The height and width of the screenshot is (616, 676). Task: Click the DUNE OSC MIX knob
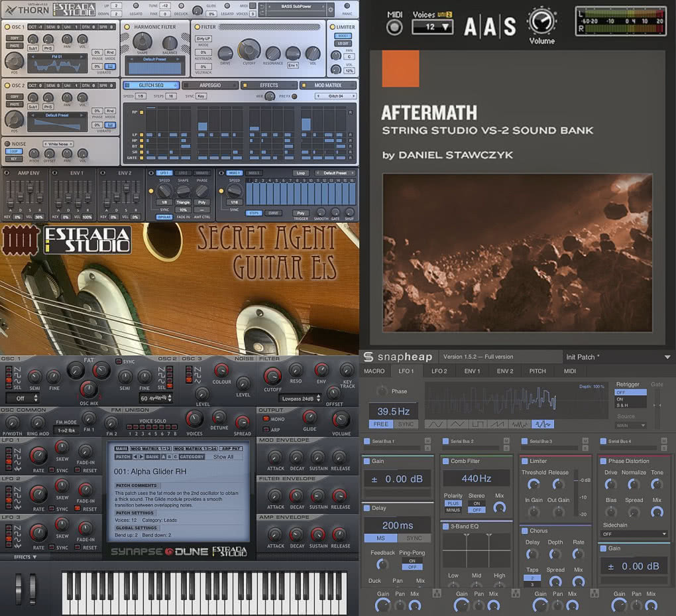click(x=88, y=389)
